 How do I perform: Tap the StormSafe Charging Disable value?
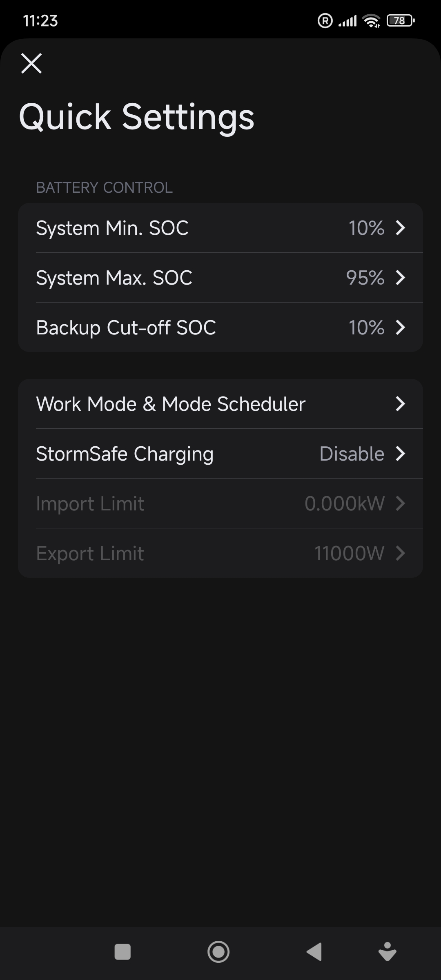coord(352,454)
